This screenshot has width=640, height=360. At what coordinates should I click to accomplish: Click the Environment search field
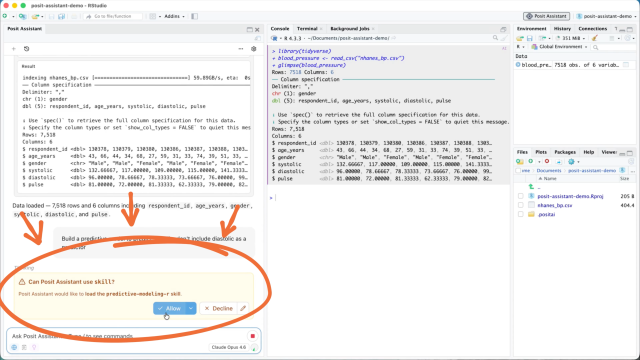pyautogui.click(x=614, y=47)
